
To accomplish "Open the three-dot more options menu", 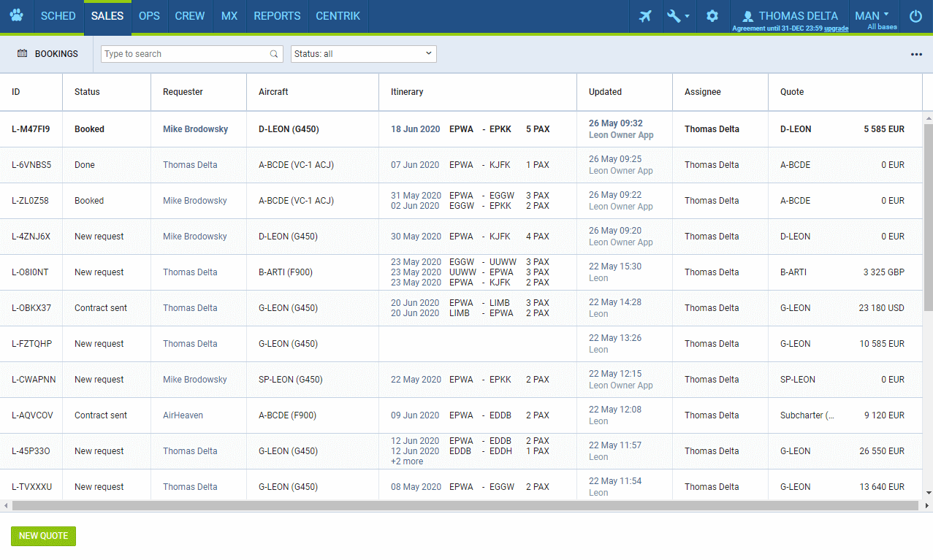I will click(x=916, y=54).
